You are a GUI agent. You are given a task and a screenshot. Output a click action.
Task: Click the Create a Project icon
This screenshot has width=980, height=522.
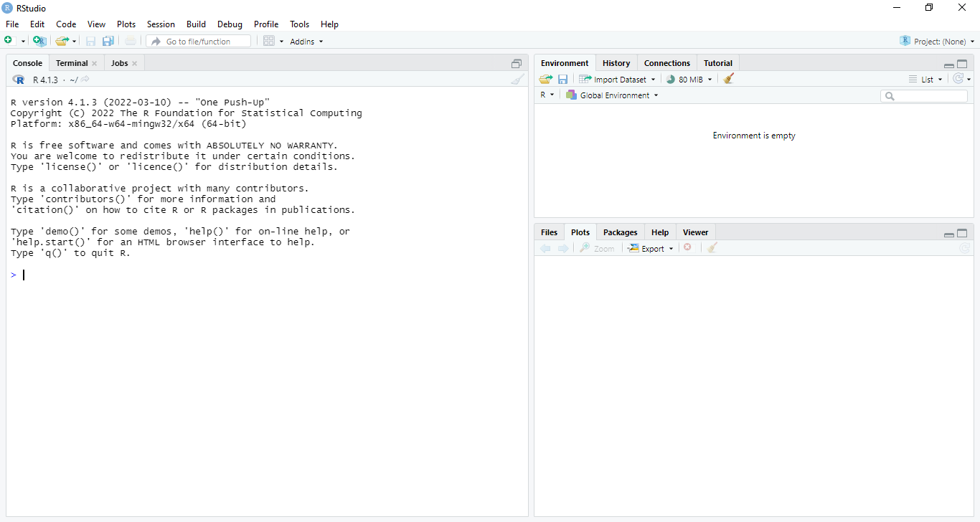click(x=39, y=41)
